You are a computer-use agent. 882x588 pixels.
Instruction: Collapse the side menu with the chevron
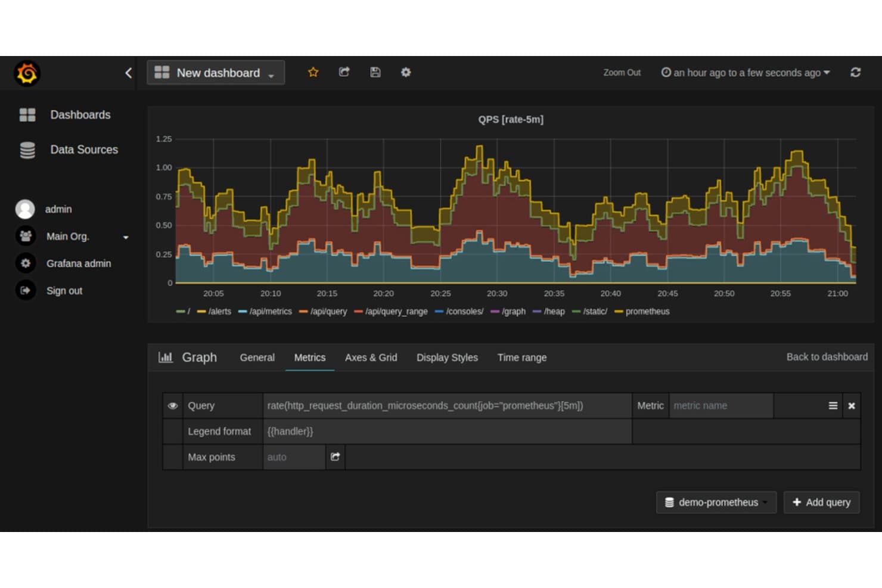(x=128, y=73)
